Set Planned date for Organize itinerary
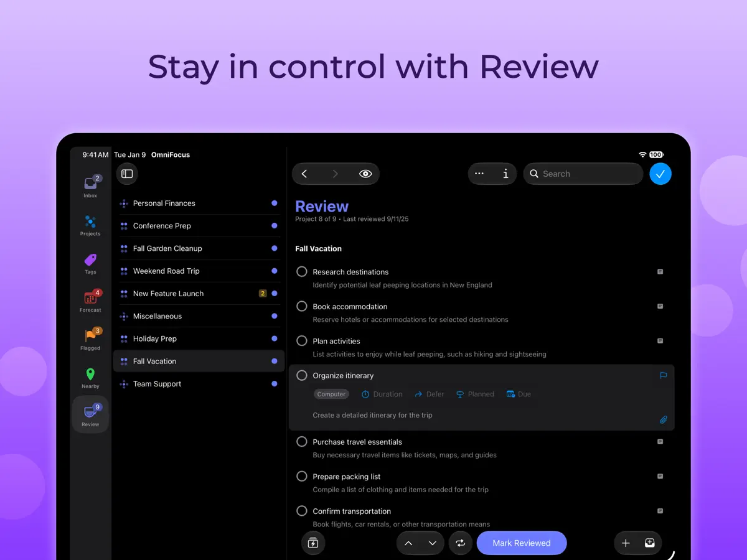Screen dimensions: 747x560 (475, 394)
